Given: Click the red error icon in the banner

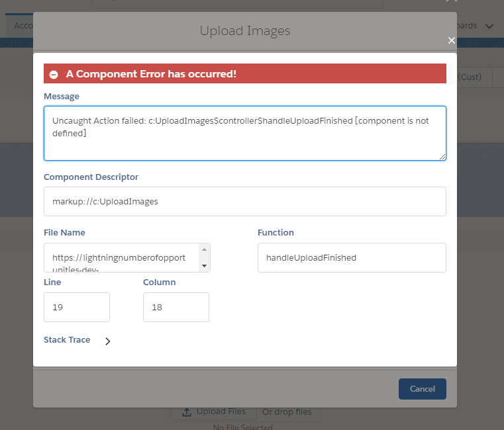Looking at the screenshot, I should click(54, 74).
